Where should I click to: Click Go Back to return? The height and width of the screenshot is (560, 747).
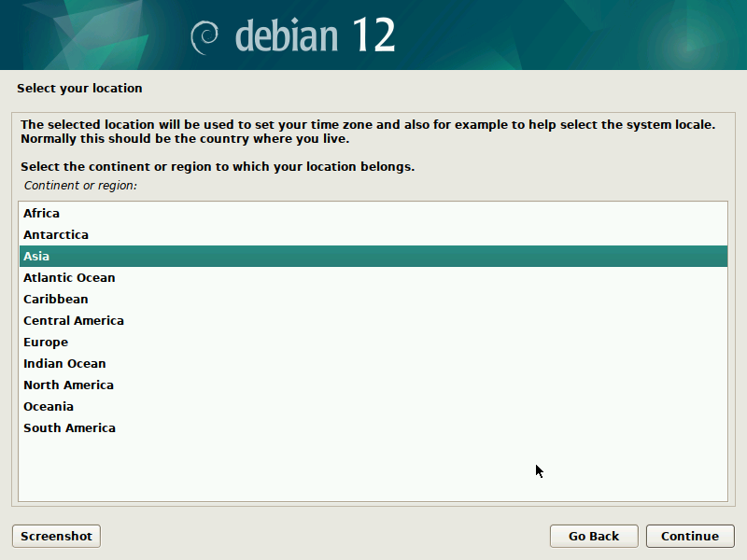click(x=594, y=536)
